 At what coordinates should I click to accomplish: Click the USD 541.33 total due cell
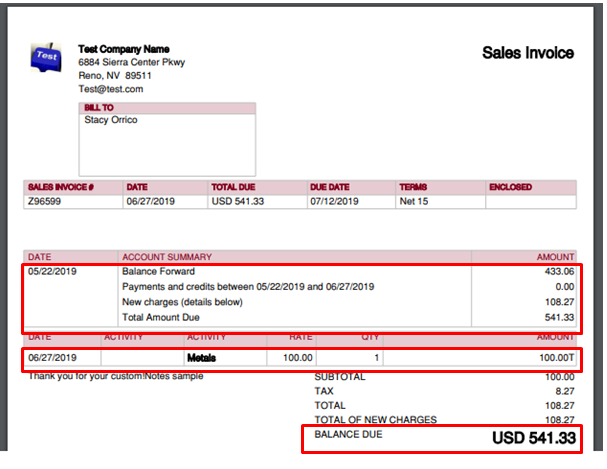[241, 201]
